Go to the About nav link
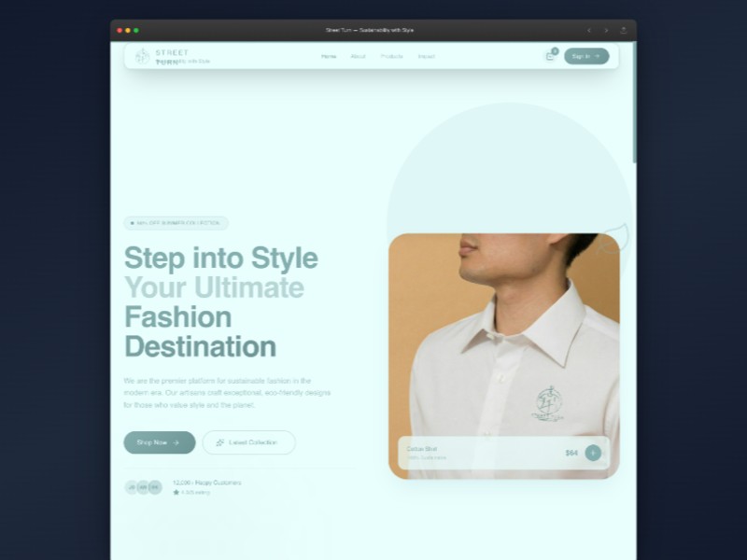The image size is (747, 560). 358,56
